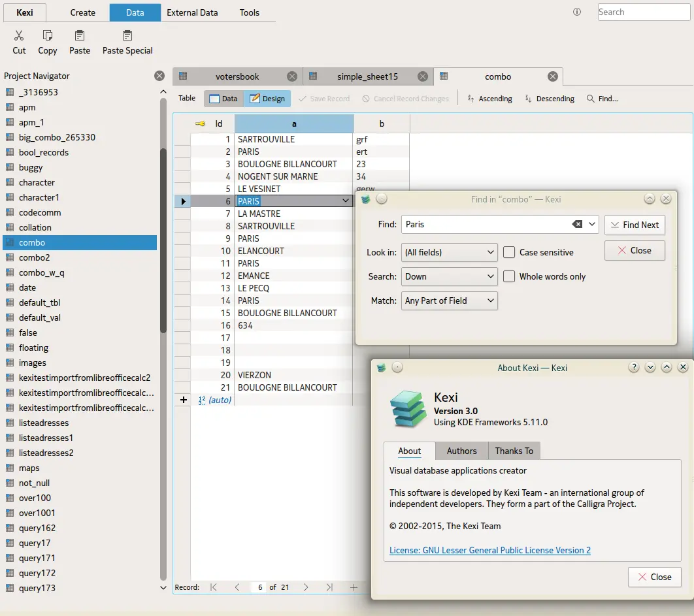This screenshot has height=616, width=694.
Task: Enable Whole words only checkbox
Action: (509, 276)
